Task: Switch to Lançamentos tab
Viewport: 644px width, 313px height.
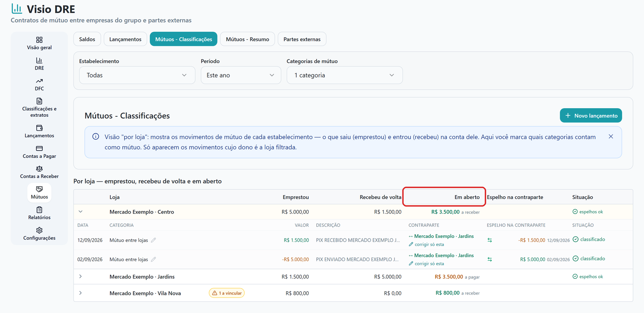Action: pos(125,39)
